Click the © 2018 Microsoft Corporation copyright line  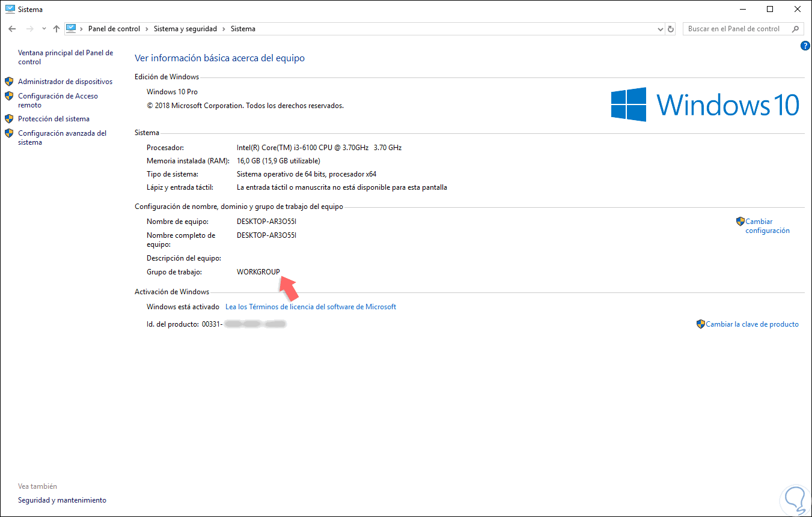coord(245,106)
